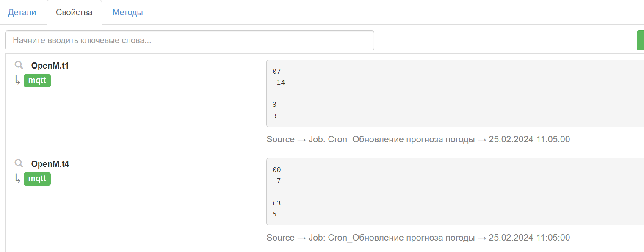Click the update timestamp under OpenM.t4
644x252 pixels.
coord(529,238)
